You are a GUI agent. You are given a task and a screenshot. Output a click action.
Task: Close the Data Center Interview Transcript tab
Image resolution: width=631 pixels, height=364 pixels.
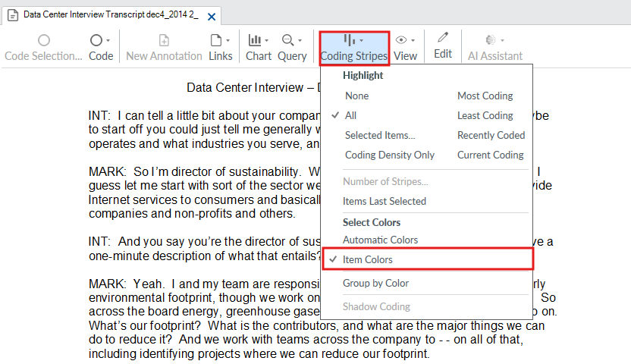[212, 17]
